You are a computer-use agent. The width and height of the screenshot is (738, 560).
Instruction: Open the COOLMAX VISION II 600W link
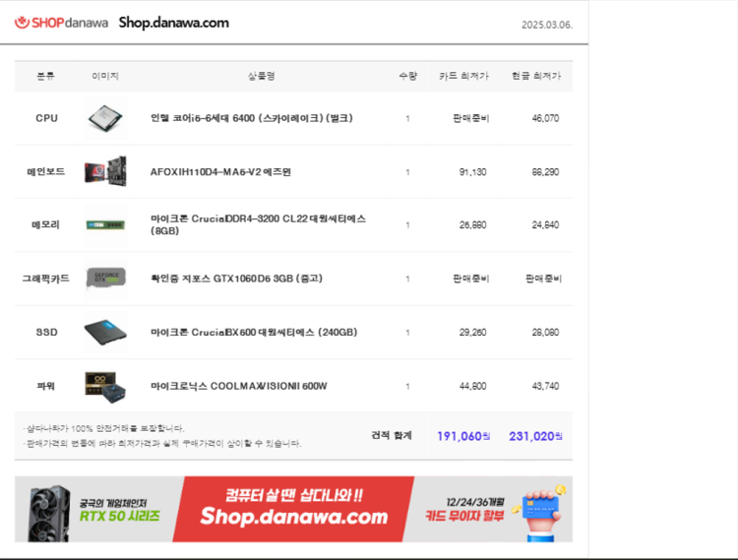click(238, 386)
